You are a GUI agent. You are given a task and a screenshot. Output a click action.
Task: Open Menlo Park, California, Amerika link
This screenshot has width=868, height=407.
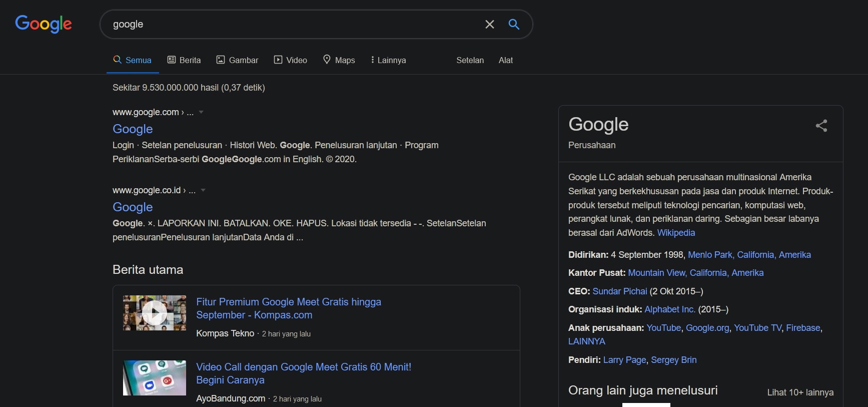(x=749, y=255)
